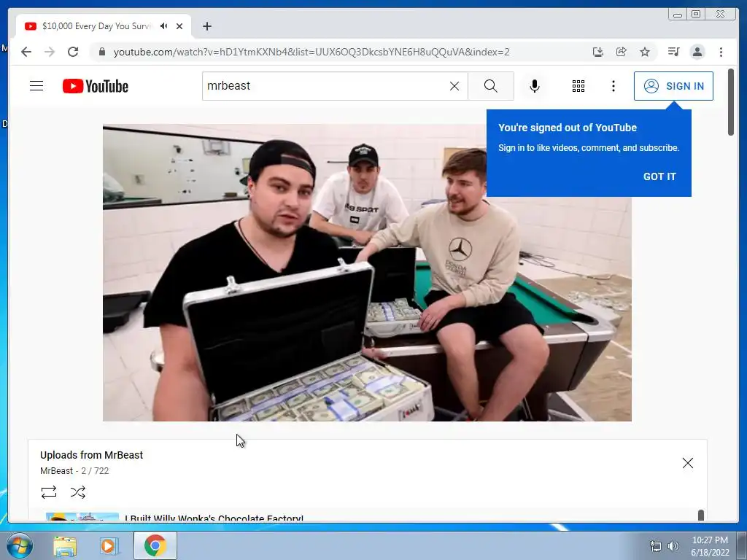
Task: Open the Uploads from MrBeast playlist link
Action: (x=91, y=455)
